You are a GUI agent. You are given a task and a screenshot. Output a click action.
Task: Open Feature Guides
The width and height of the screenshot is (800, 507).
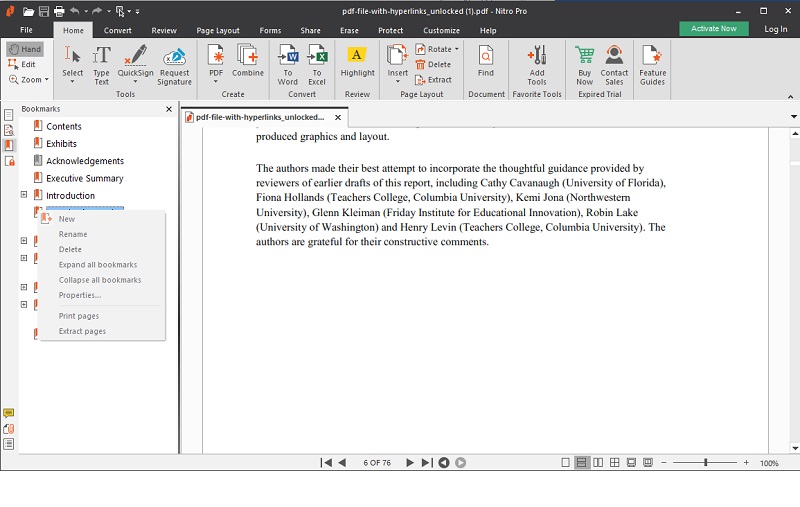point(652,64)
